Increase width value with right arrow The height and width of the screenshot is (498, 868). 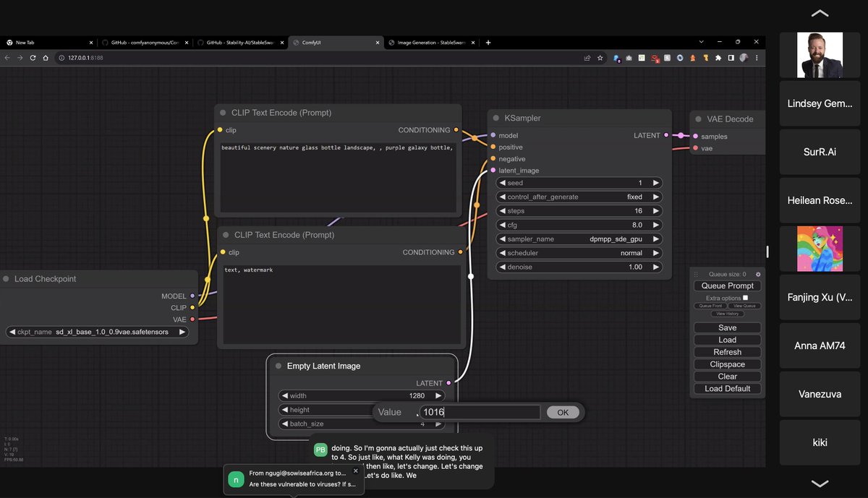click(x=438, y=396)
